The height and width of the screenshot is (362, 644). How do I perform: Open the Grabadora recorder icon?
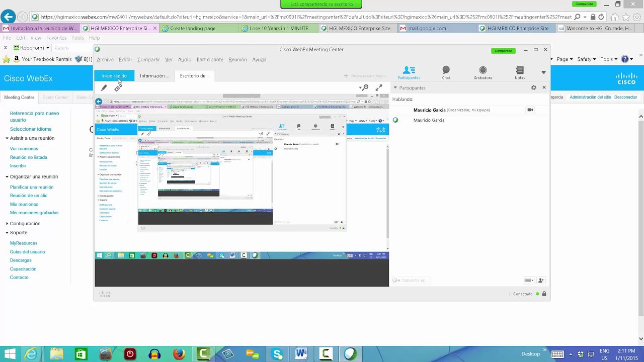(x=482, y=73)
